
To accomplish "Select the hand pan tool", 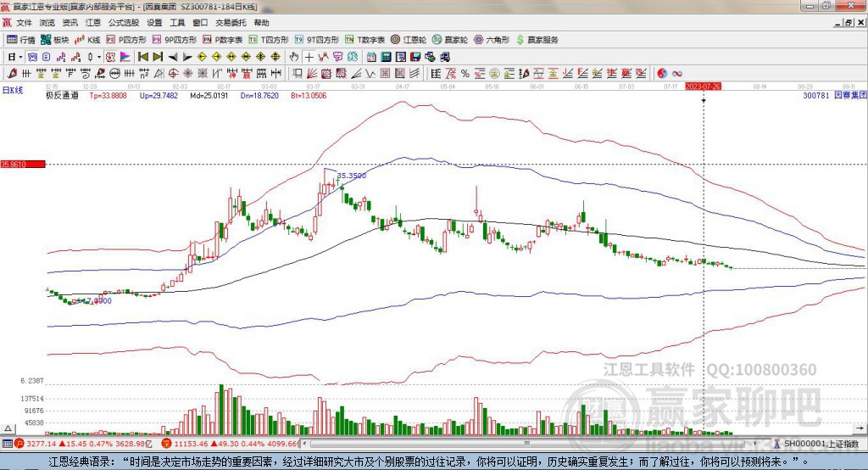I will (294, 57).
